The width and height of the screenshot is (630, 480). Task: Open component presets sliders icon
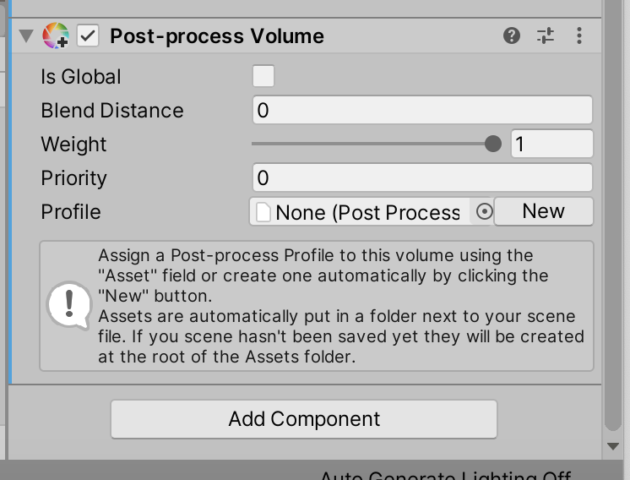(545, 36)
